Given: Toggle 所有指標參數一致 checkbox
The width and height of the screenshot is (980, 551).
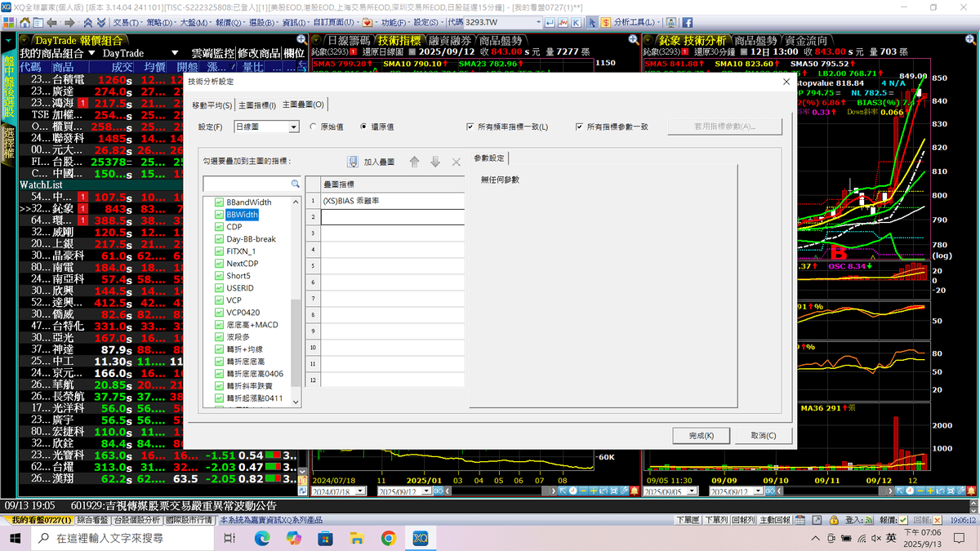Looking at the screenshot, I should 579,127.
